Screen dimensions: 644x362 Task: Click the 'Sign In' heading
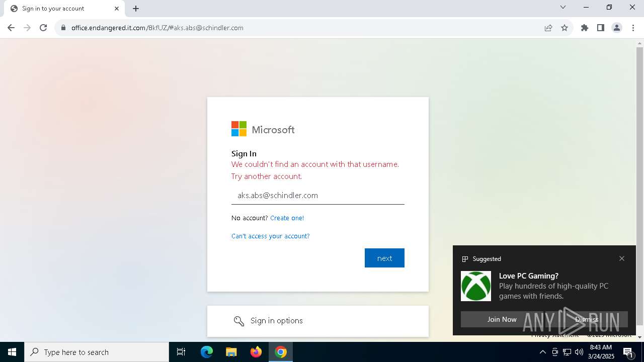(x=244, y=153)
